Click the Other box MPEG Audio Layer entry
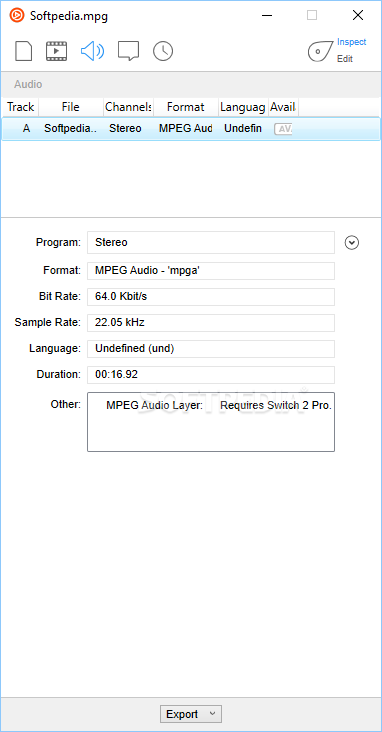Screen dimensions: 382x732 (x=219, y=406)
